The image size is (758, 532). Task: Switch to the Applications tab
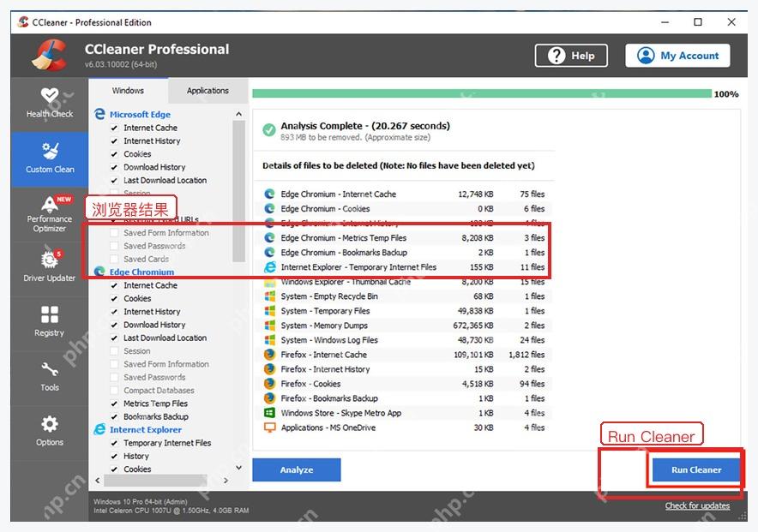[x=208, y=90]
